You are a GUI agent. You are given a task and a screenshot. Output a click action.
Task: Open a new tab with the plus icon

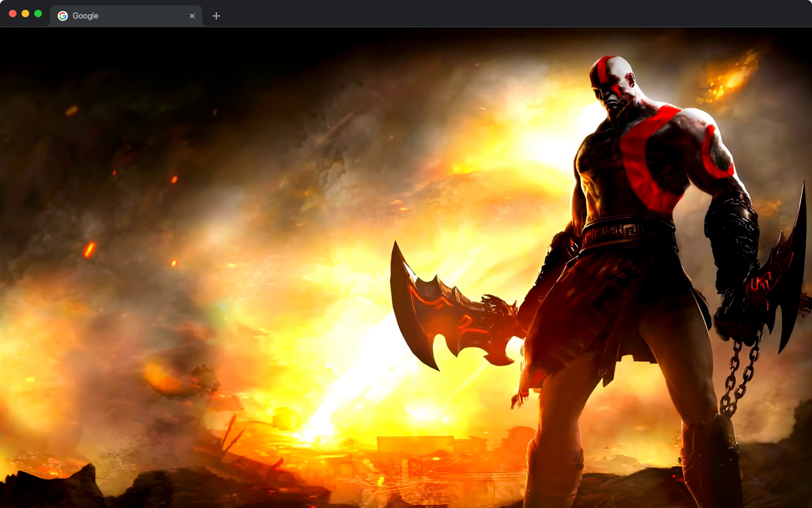(216, 15)
